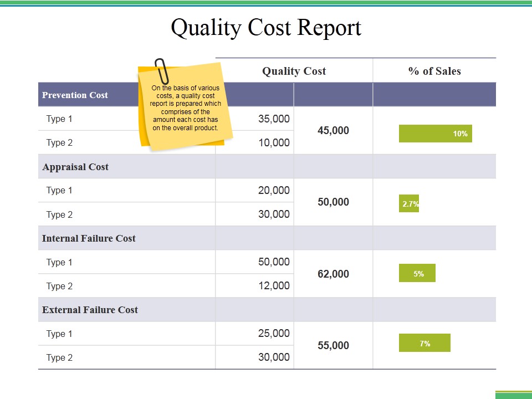Click Type 1 under Prevention Cost

(x=59, y=119)
